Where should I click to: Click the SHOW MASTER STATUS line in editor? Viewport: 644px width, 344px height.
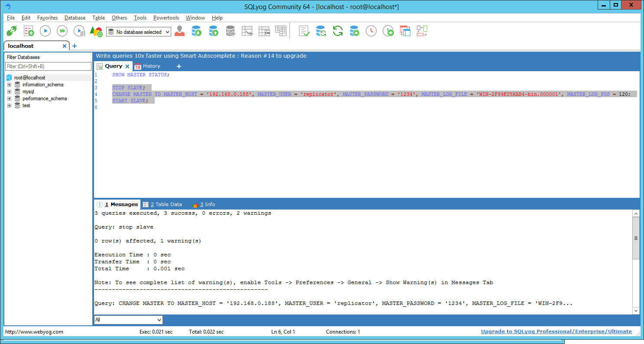(x=141, y=75)
